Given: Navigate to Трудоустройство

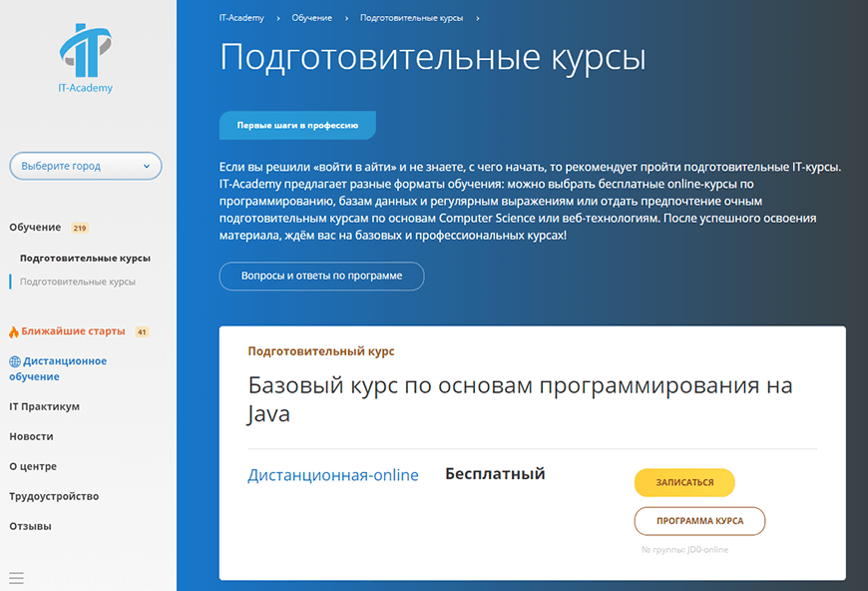Looking at the screenshot, I should [54, 496].
